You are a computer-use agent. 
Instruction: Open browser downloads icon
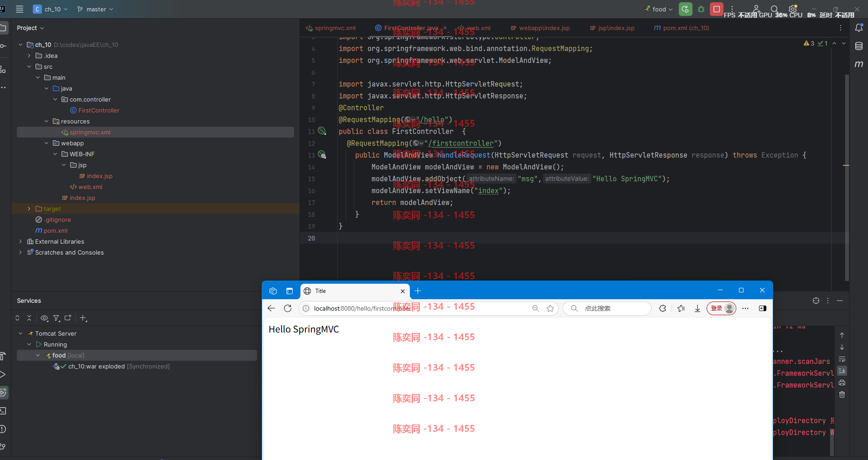coord(697,308)
